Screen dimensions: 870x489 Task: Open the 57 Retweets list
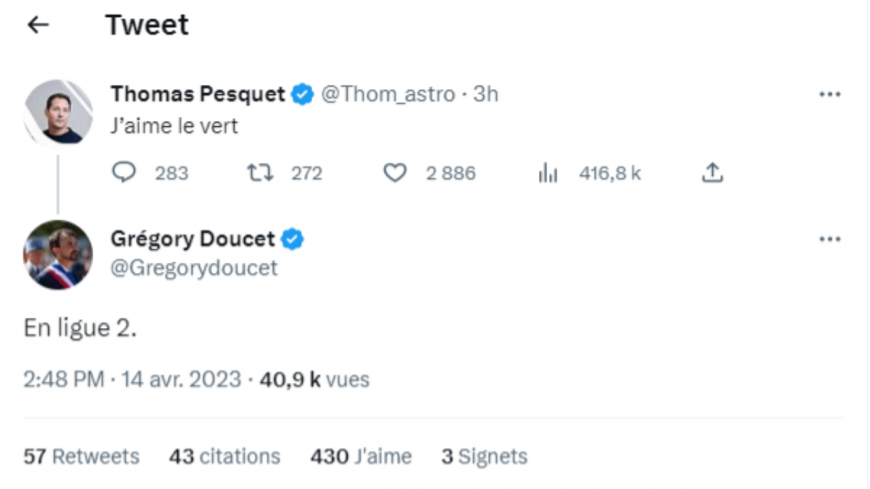pos(81,457)
